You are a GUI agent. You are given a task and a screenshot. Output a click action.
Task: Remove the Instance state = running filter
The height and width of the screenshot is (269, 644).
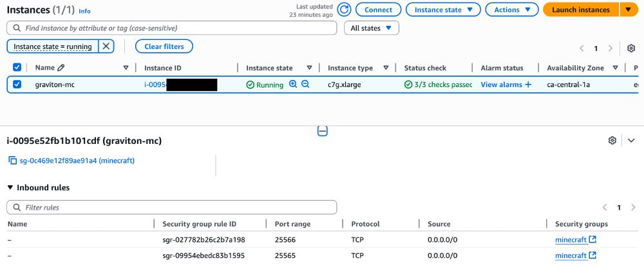106,46
